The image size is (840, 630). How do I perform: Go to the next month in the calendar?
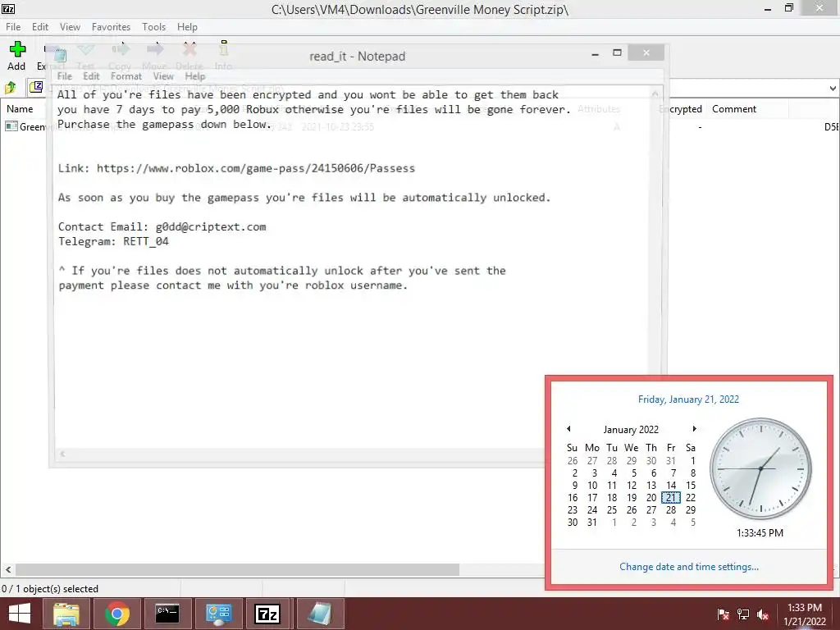(x=694, y=428)
